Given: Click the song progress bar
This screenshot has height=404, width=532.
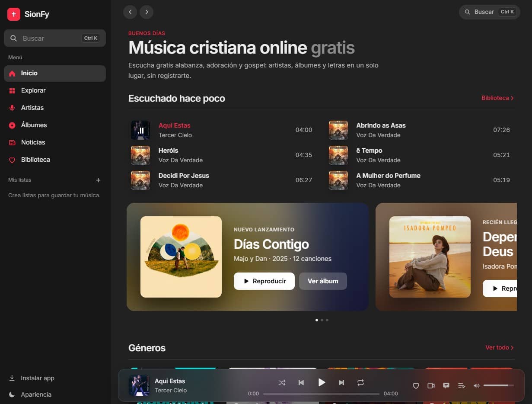Looking at the screenshot, I should (321, 394).
